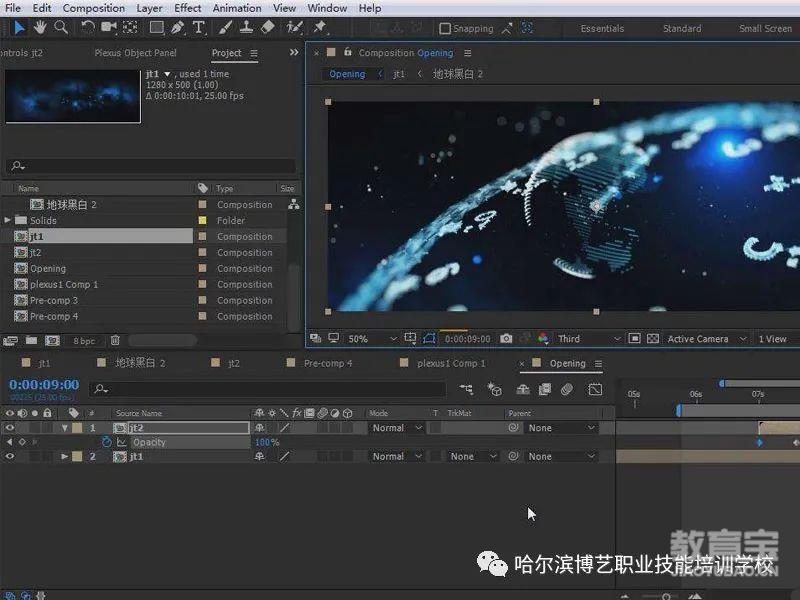Open the jt2 layer Parent dropdown
This screenshot has width=800, height=600.
(x=561, y=428)
